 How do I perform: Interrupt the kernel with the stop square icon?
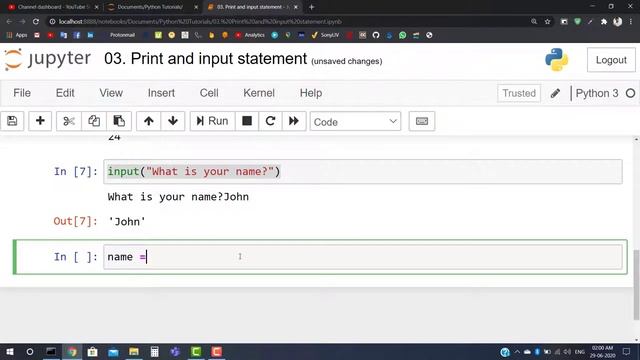coord(247,121)
